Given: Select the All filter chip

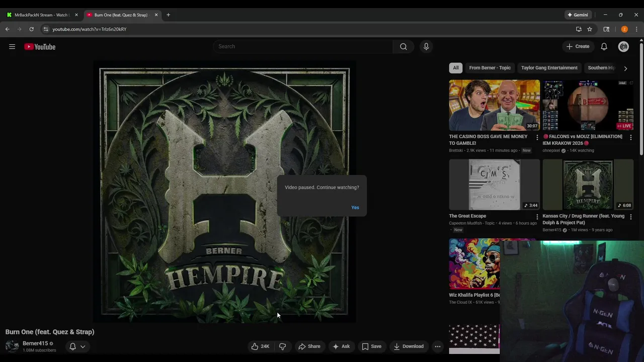Looking at the screenshot, I should tap(456, 68).
